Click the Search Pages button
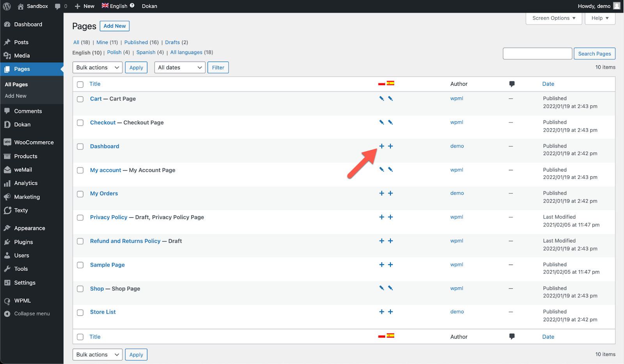The image size is (624, 364). click(x=594, y=54)
